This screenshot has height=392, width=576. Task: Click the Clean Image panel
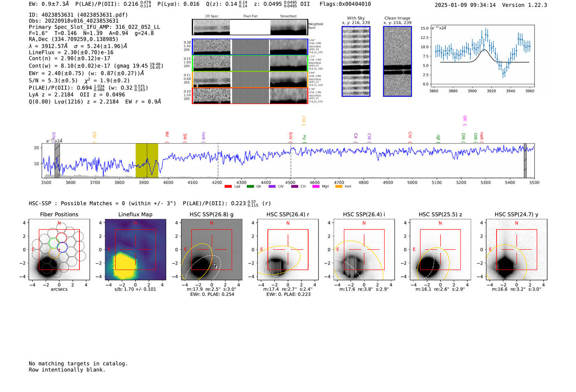[397, 61]
